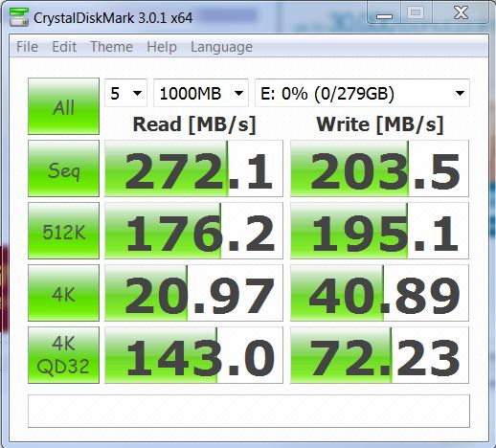The height and width of the screenshot is (448, 496).
Task: Start the 512K benchmark test
Action: tap(63, 231)
